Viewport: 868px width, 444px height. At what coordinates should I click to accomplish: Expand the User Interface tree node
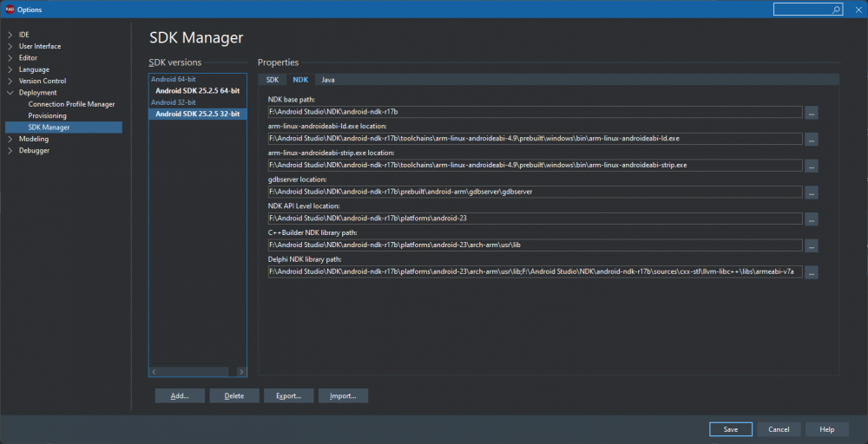pos(10,47)
